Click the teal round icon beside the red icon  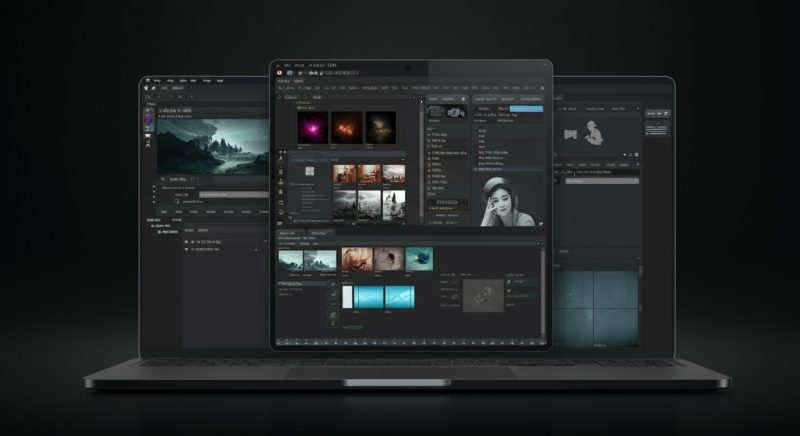289,73
